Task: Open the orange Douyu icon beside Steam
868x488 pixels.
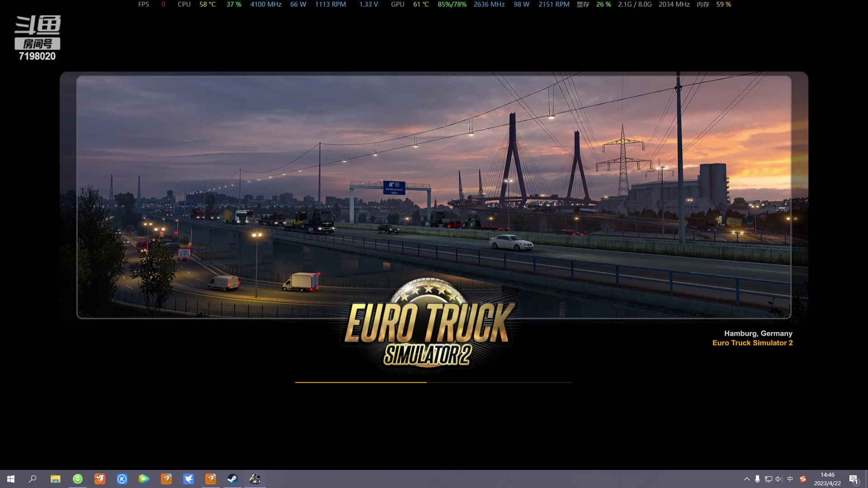Action: coord(211,479)
